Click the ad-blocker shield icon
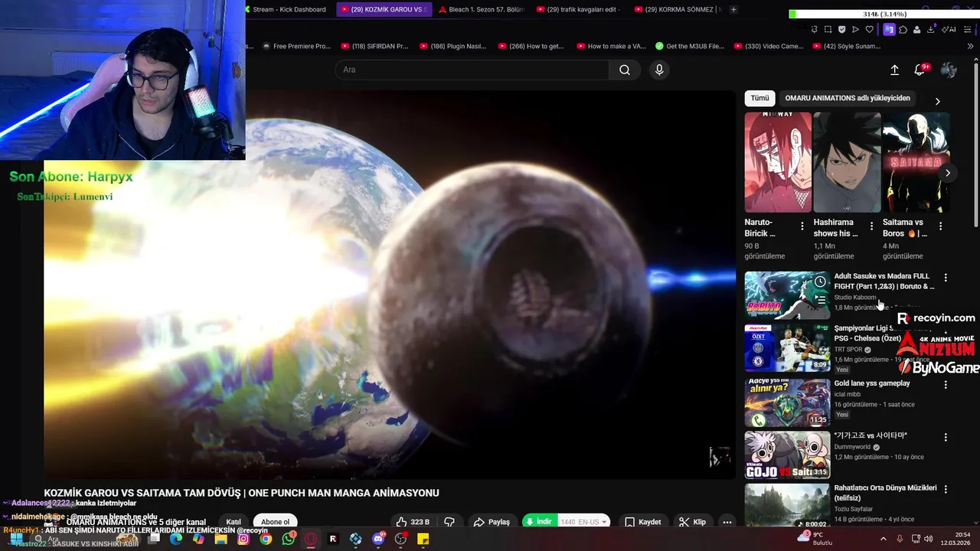This screenshot has width=980, height=551. [x=841, y=29]
